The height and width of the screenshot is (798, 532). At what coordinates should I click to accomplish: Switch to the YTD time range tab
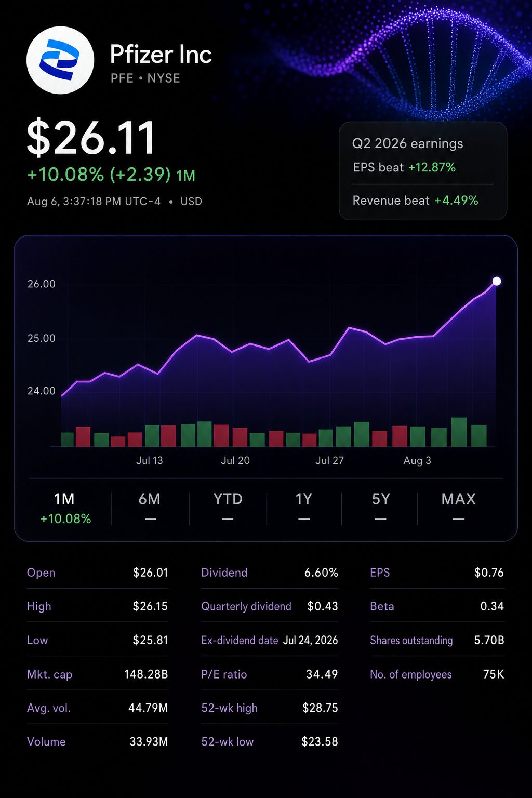point(228,508)
